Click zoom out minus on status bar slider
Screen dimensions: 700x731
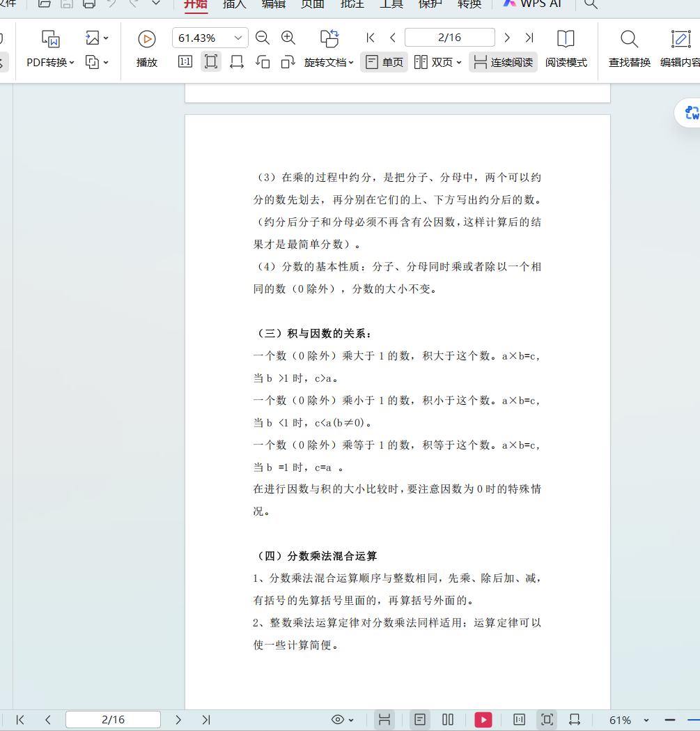[670, 720]
